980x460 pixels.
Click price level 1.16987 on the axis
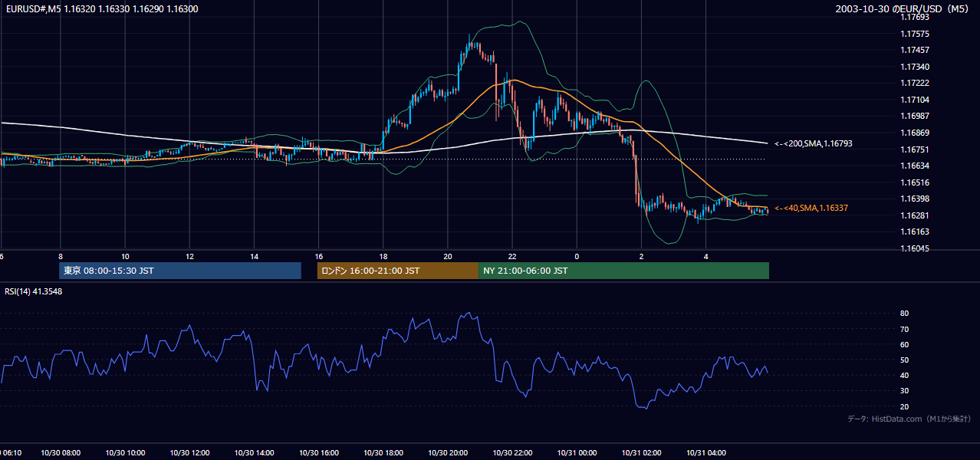(x=914, y=116)
